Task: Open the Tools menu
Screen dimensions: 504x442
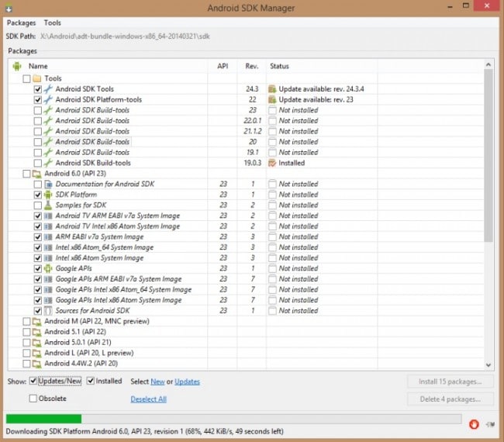Action: 53,22
